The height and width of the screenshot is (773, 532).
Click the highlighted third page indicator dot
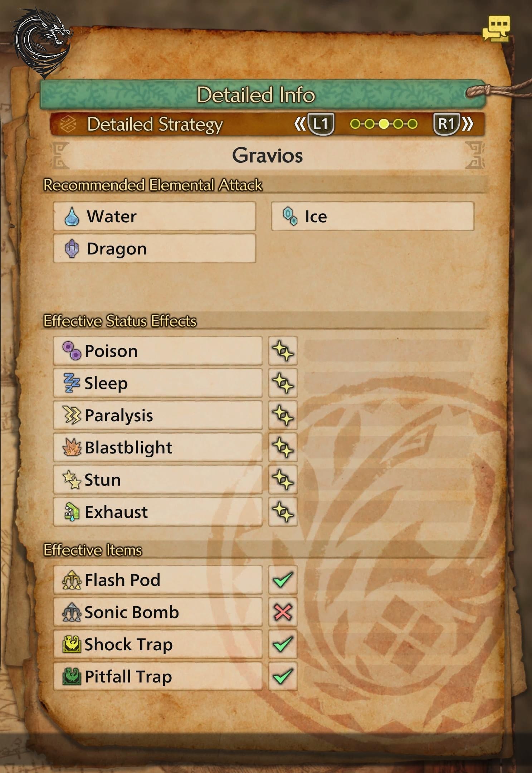click(x=384, y=124)
